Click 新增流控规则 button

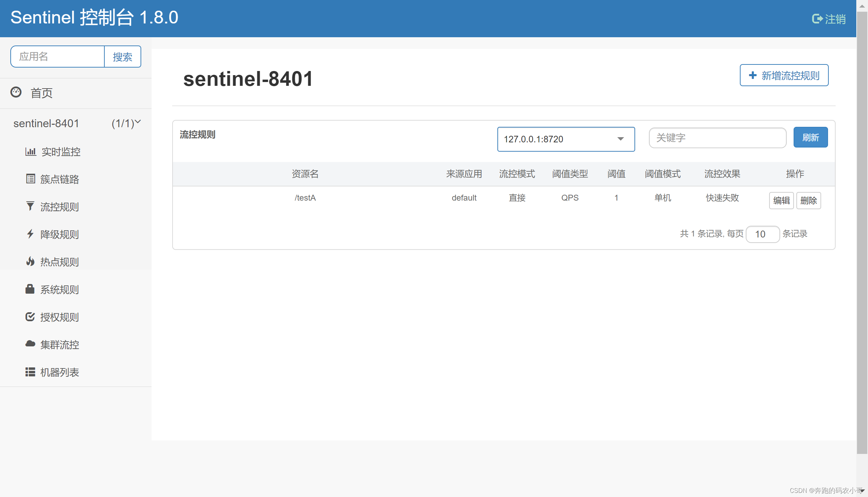[x=784, y=75]
